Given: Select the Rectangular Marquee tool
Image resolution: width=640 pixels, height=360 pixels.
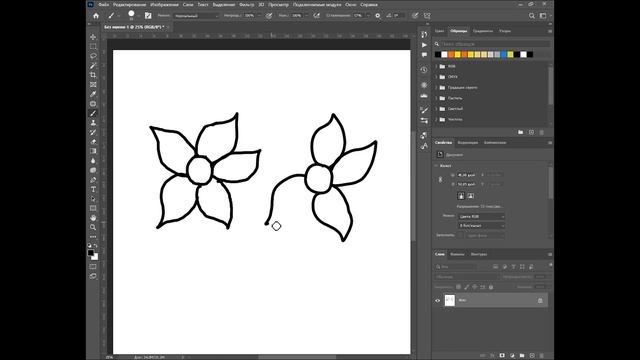Looking at the screenshot, I should 93,47.
